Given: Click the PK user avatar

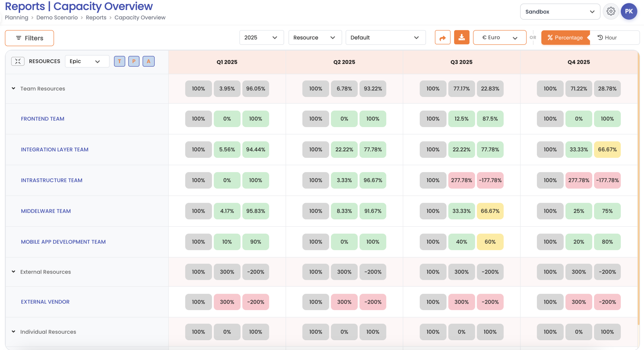Looking at the screenshot, I should point(629,11).
